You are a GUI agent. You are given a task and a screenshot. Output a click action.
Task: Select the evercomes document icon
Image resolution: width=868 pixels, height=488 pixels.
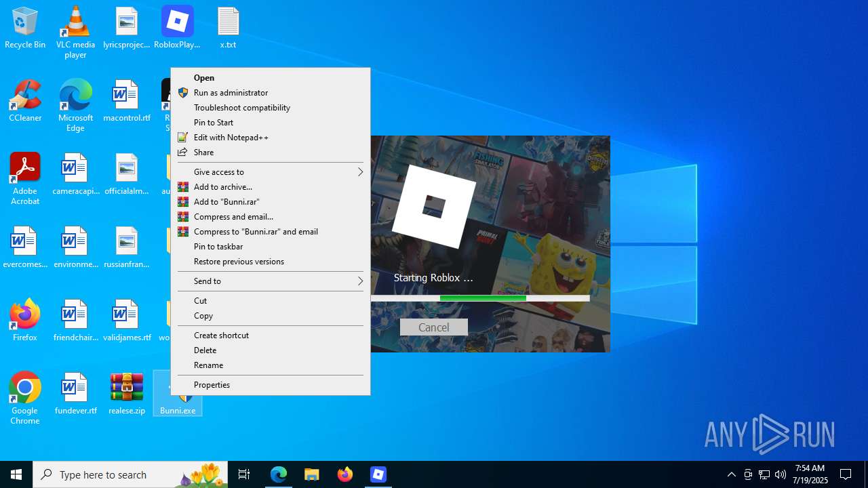[x=25, y=247]
